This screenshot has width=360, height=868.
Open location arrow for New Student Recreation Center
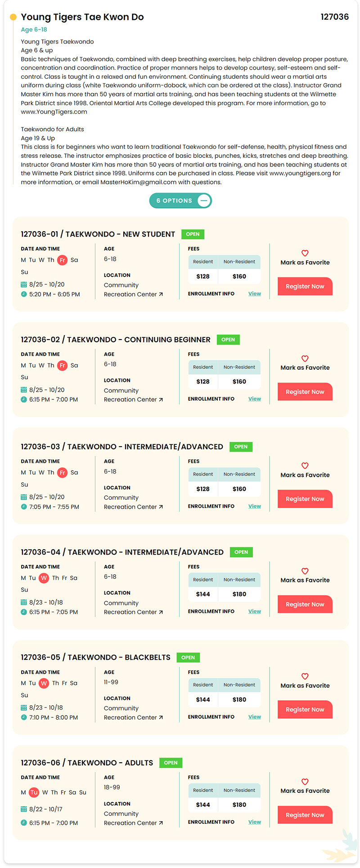161,294
